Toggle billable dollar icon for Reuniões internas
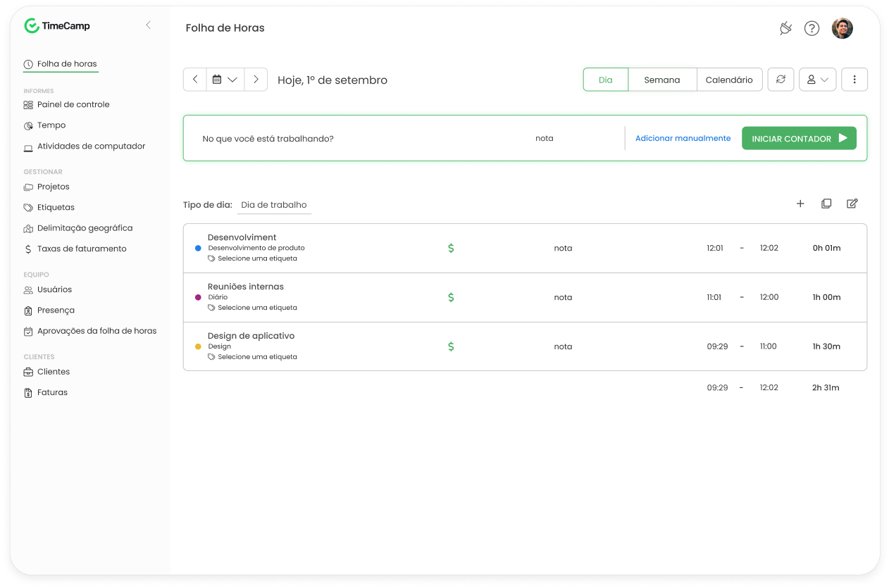889x588 pixels. tap(451, 297)
